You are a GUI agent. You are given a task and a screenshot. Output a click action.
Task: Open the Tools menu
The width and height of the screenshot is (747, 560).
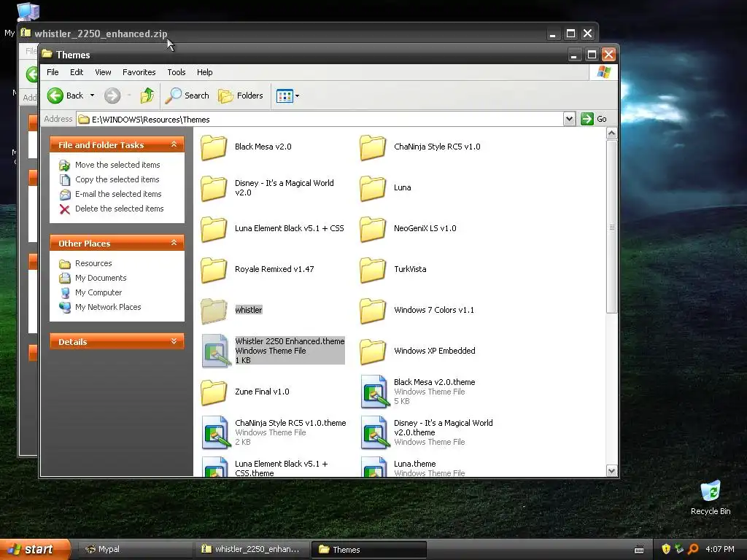tap(177, 72)
